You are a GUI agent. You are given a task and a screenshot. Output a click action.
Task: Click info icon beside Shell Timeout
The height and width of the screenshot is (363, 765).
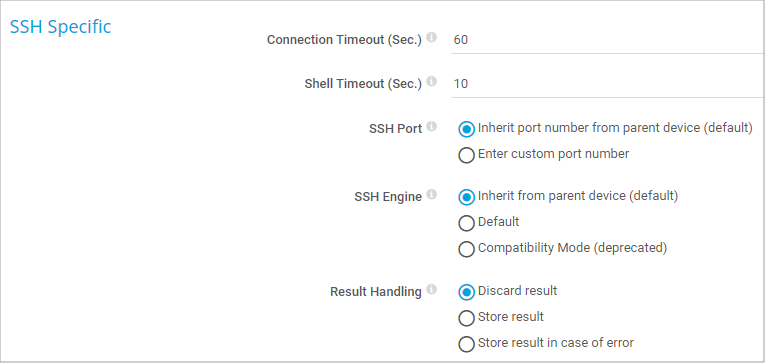click(x=431, y=81)
